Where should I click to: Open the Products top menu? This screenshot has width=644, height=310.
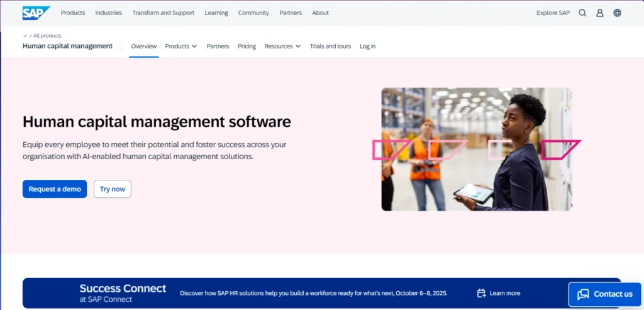[x=73, y=13]
